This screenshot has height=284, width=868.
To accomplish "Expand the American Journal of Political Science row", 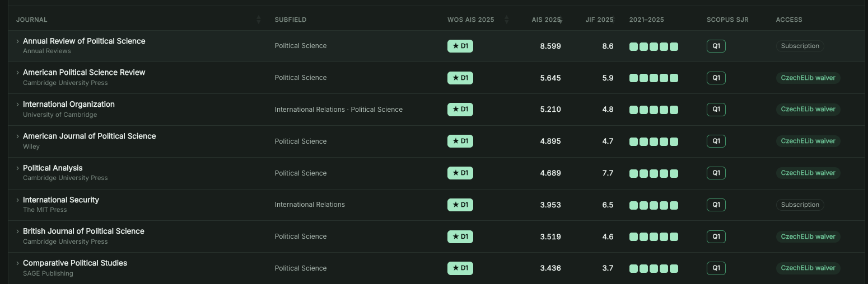I will coord(17,136).
